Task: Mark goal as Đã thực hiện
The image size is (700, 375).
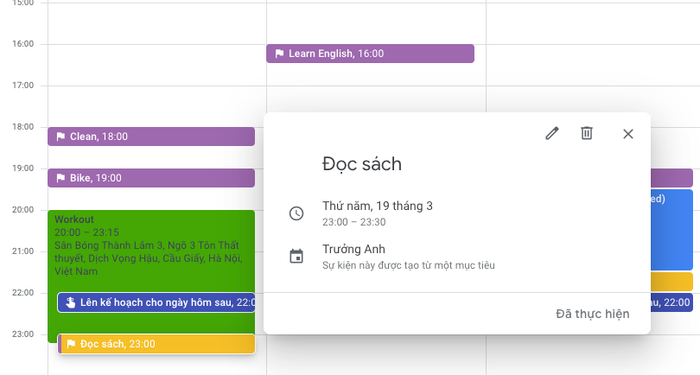Action: tap(592, 314)
